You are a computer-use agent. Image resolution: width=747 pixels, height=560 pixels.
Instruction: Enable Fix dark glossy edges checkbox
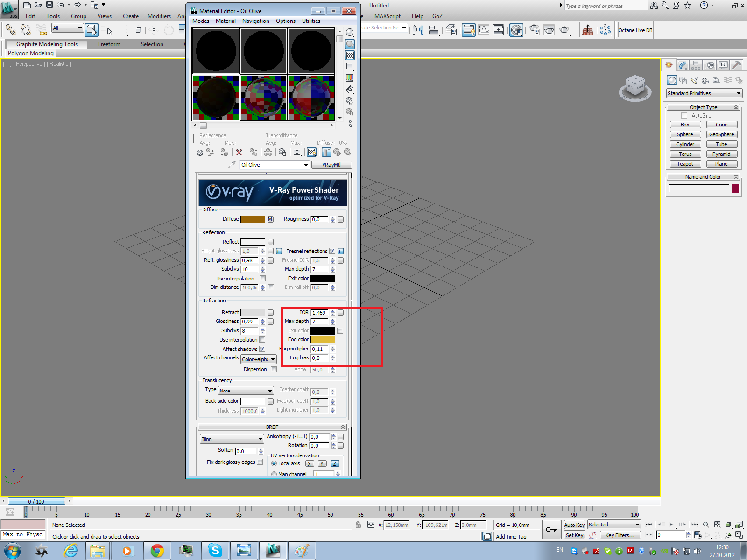click(260, 462)
